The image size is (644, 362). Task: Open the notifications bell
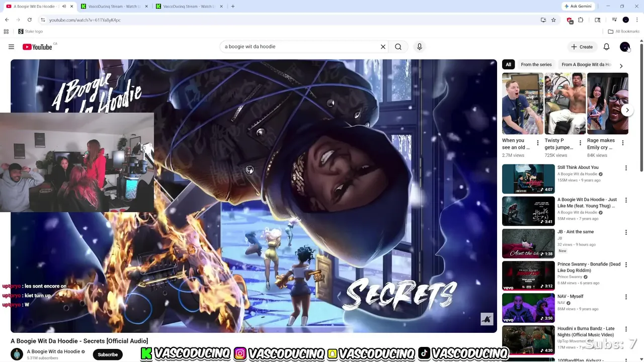coord(606,47)
